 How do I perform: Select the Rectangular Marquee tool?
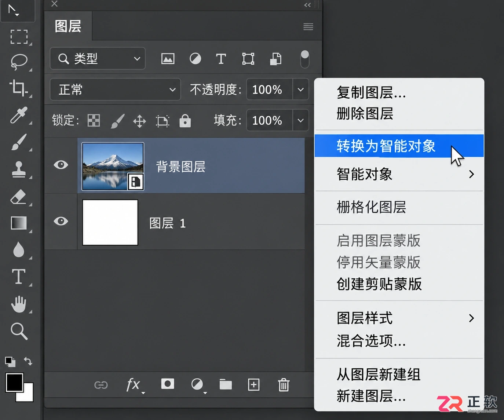[x=19, y=37]
